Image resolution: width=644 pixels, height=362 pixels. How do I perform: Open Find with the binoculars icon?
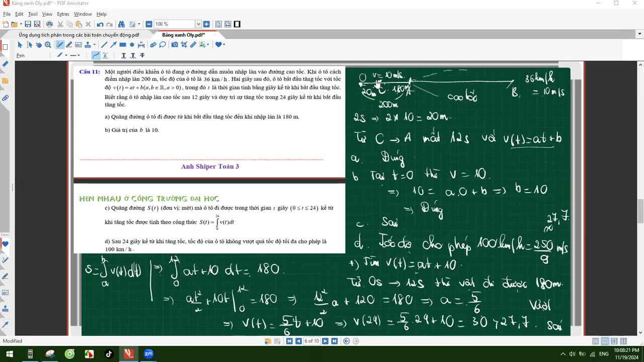pos(121,24)
